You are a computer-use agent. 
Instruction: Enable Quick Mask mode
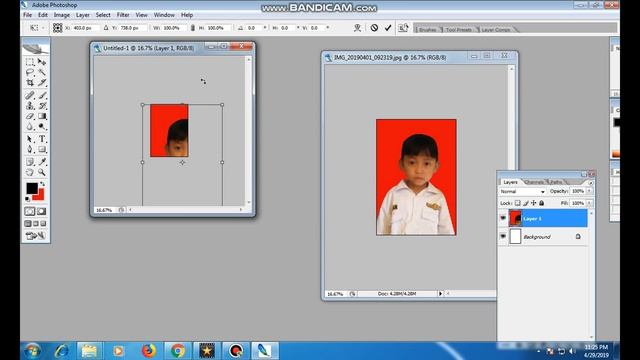42,211
